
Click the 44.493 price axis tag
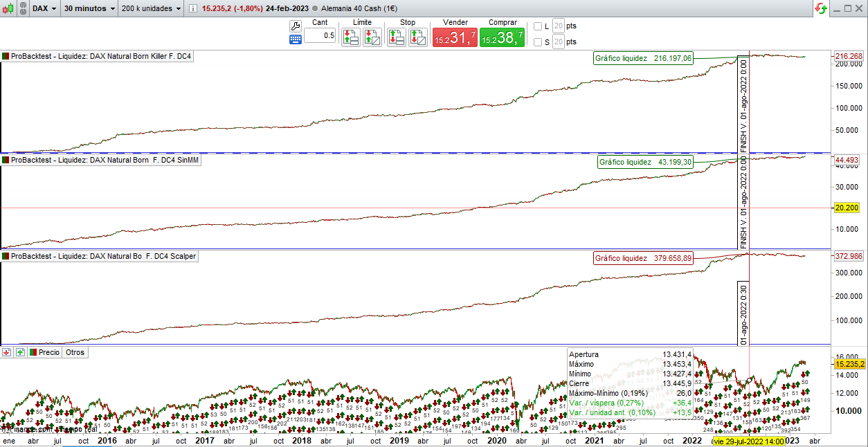(x=847, y=161)
